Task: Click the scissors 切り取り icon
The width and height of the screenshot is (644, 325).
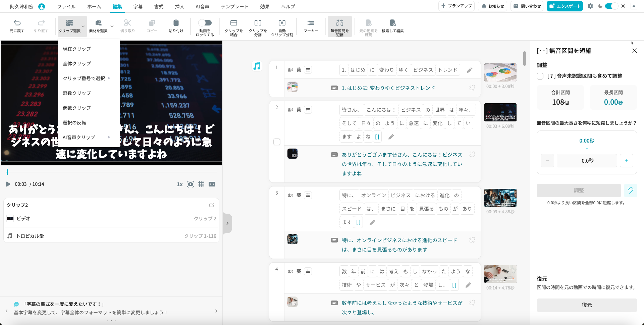Action: point(127,23)
